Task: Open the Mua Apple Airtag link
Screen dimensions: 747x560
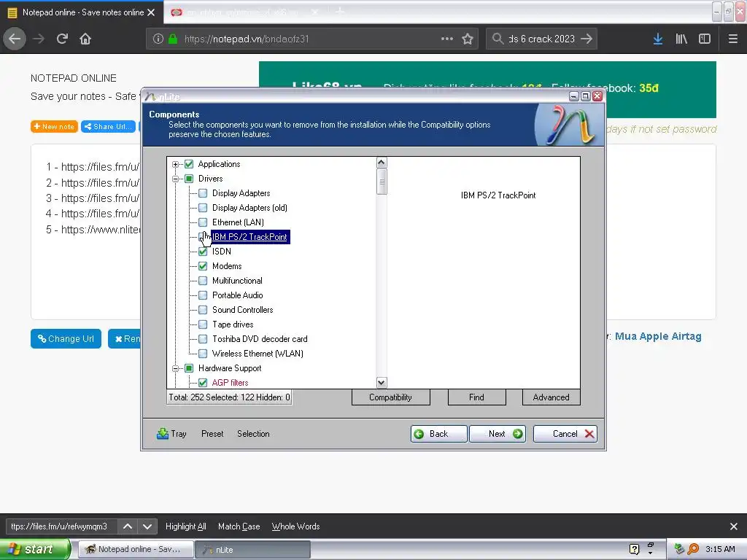Action: pos(658,336)
